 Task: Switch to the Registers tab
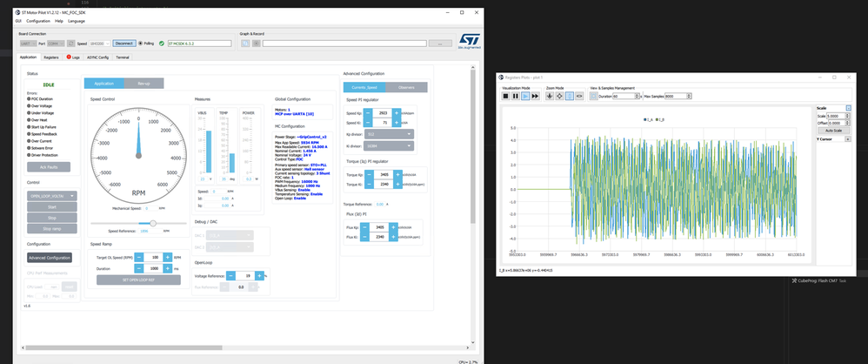point(51,57)
